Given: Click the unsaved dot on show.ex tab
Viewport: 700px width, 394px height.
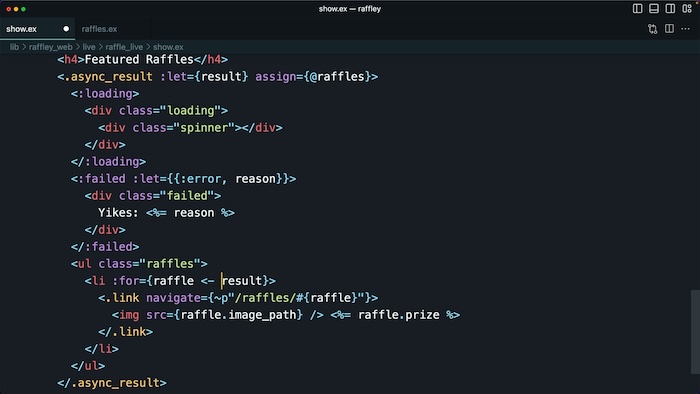Looking at the screenshot, I should 66,29.
